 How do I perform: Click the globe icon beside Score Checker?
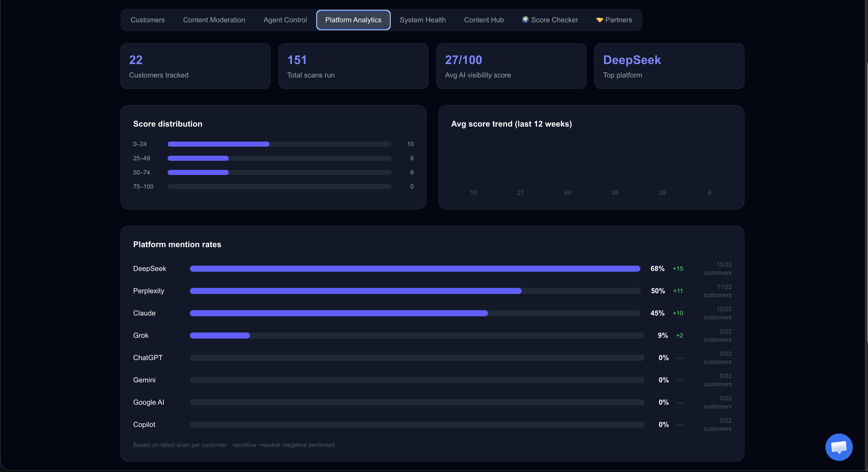click(x=525, y=19)
